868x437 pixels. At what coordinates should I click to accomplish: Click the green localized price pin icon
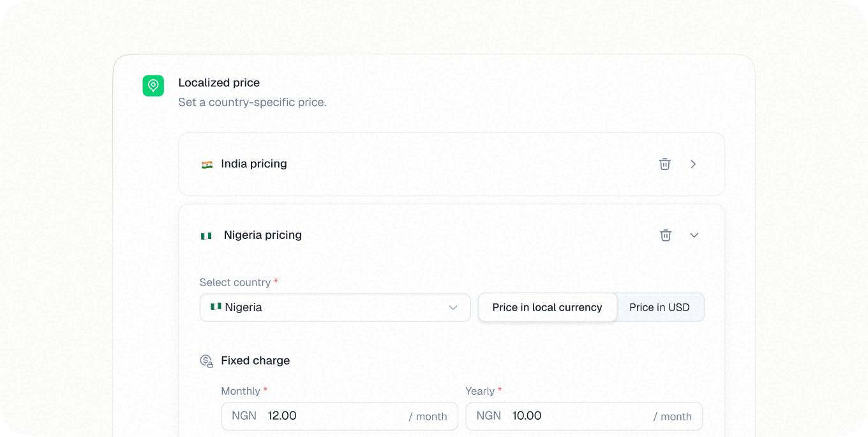[153, 86]
